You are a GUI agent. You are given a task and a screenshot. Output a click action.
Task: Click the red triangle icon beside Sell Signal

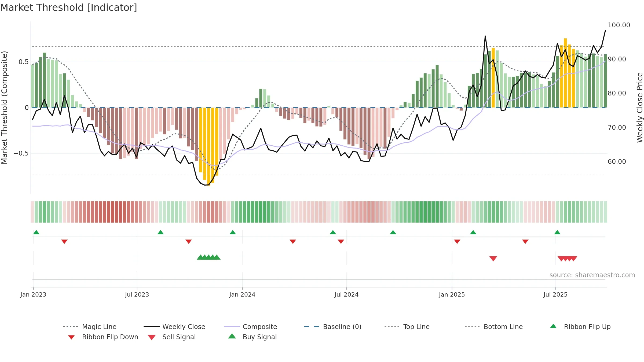(152, 337)
